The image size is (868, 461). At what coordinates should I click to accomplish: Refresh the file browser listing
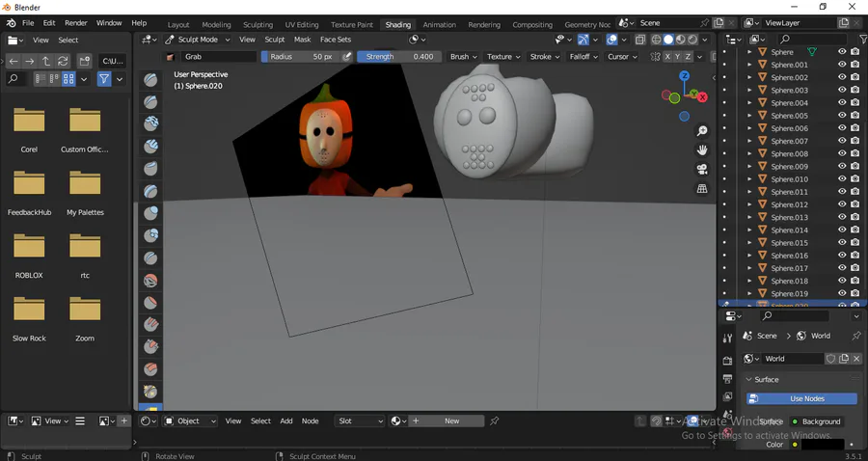[x=63, y=61]
